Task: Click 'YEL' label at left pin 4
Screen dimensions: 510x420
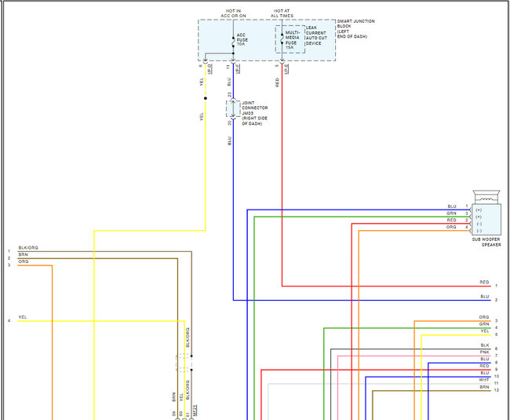Action: (x=23, y=317)
